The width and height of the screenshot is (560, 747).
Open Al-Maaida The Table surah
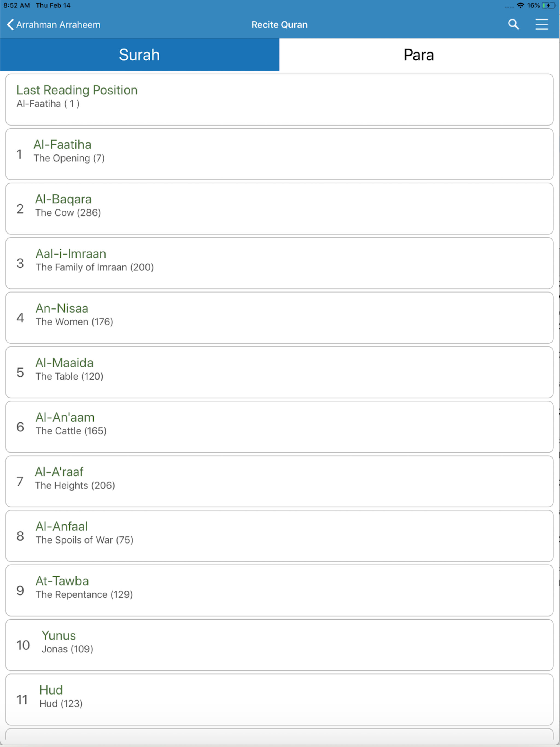tap(279, 372)
